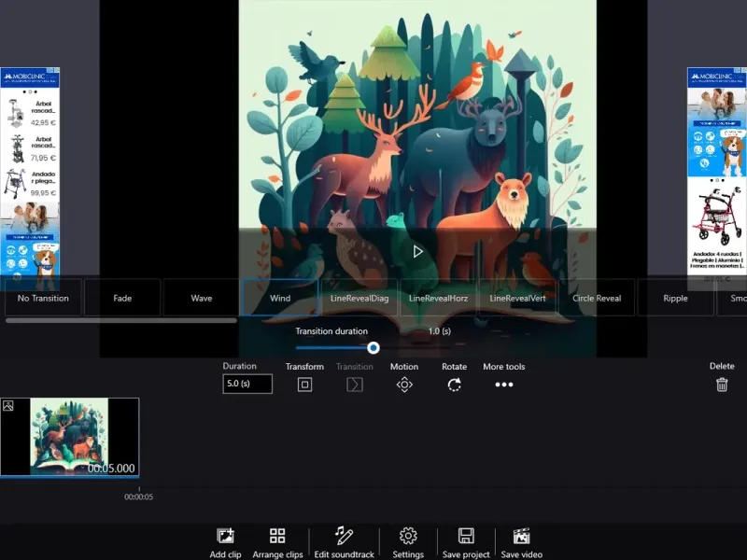
Task: Select the forest clip thumbnail in timeline
Action: click(69, 437)
